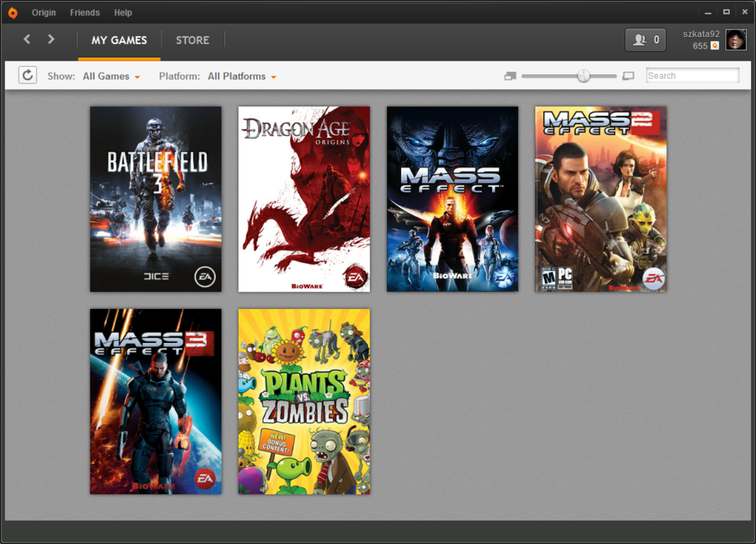Switch to the MY GAMES tab
Viewport: 756px width, 544px height.
[119, 40]
